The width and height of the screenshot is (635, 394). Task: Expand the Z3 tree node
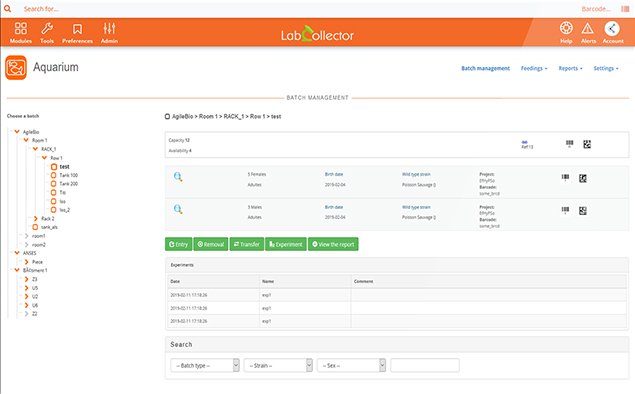pyautogui.click(x=26, y=279)
